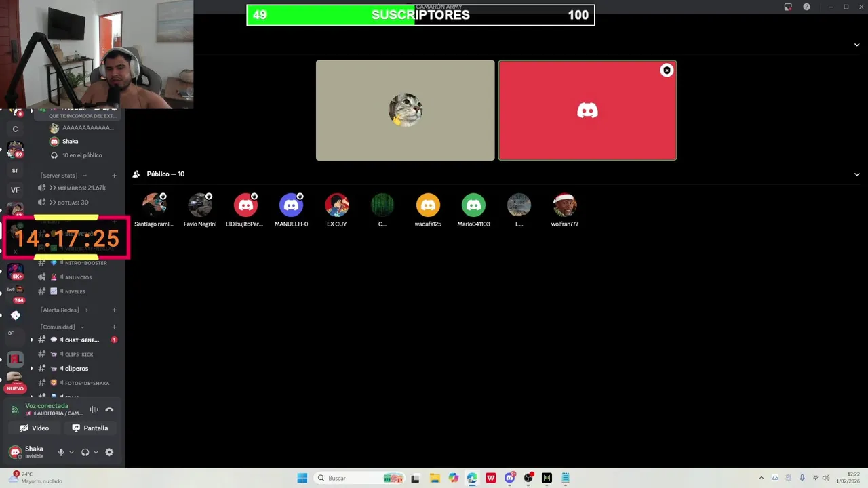868x488 pixels.
Task: Open user settings gear icon
Action: tap(109, 452)
